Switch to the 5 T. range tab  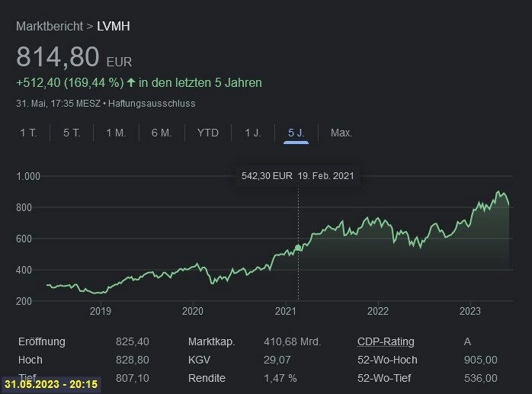tap(72, 133)
